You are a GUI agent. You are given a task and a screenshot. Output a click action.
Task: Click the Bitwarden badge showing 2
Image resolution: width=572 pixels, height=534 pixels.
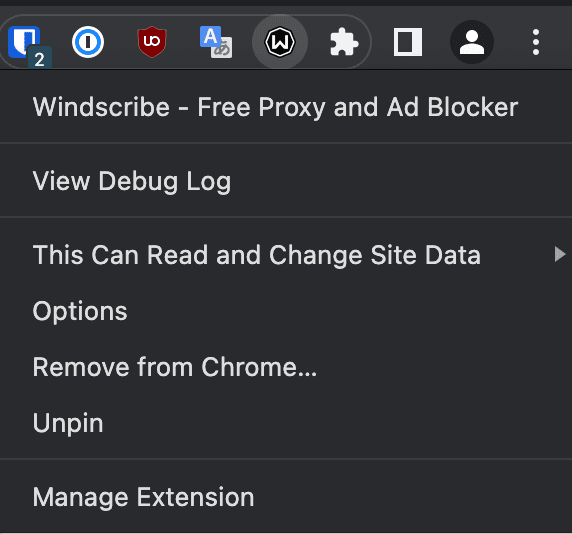pos(39,59)
